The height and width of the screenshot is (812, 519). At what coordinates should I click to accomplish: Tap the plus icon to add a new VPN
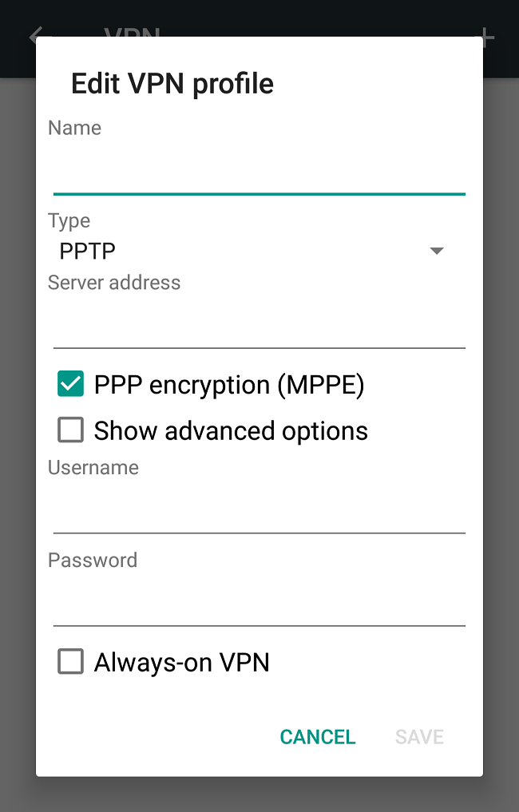[x=485, y=37]
